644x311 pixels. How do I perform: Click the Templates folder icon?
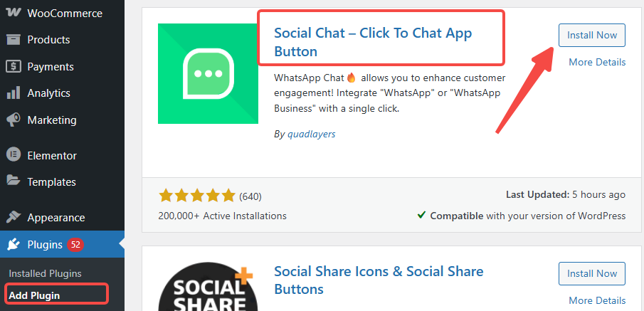click(13, 181)
